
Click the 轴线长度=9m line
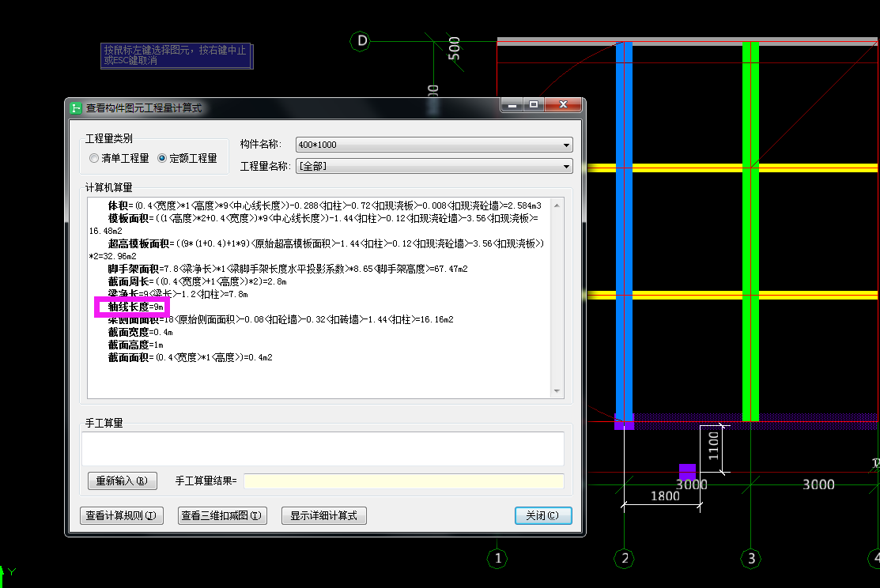pos(135,307)
